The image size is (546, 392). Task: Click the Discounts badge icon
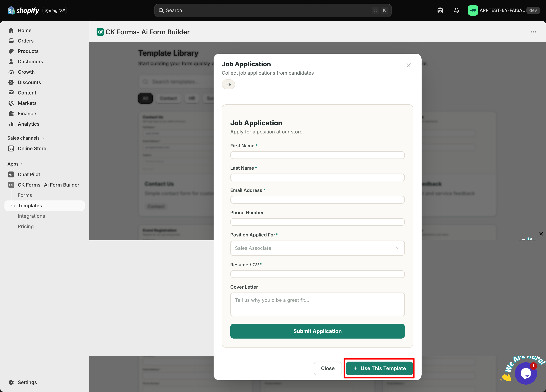pos(11,82)
